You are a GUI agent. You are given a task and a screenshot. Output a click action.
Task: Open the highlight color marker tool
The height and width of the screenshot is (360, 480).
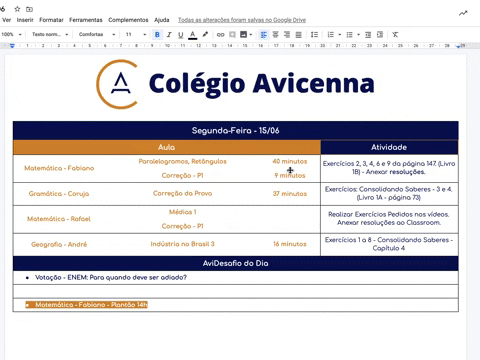coord(205,34)
